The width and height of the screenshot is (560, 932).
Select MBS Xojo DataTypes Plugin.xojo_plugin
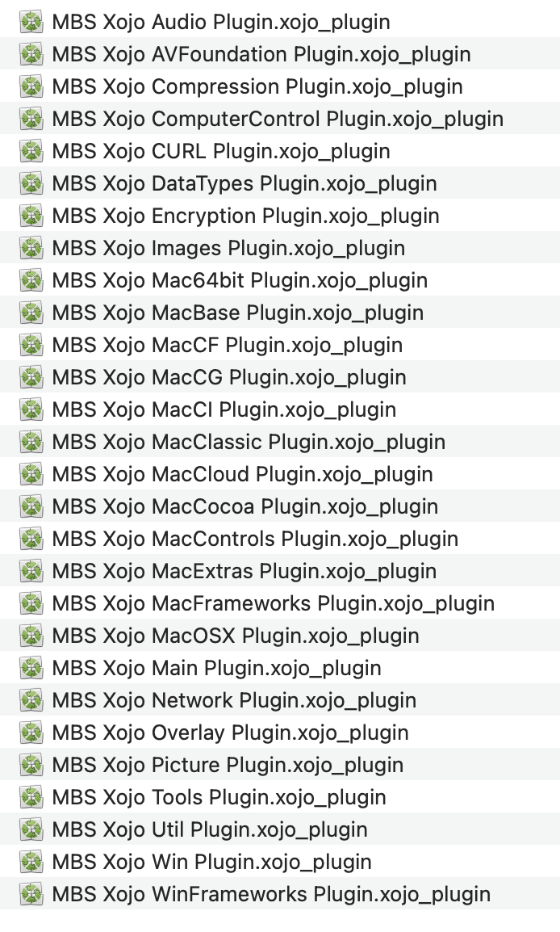click(244, 183)
